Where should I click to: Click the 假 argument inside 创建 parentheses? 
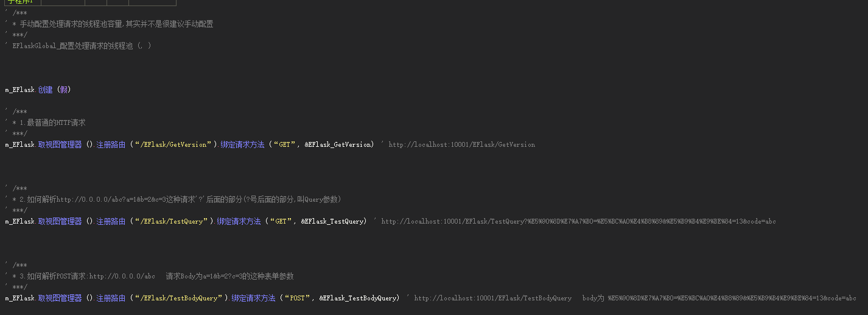click(x=64, y=90)
